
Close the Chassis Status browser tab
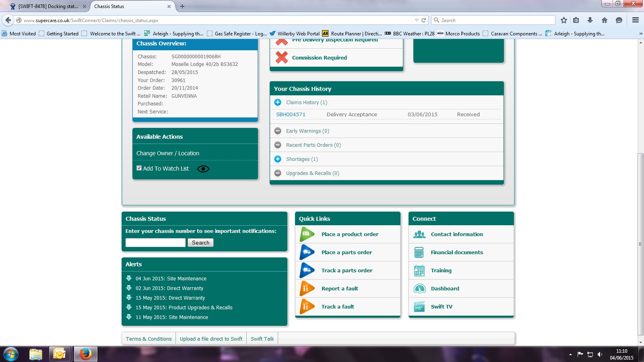169,6
